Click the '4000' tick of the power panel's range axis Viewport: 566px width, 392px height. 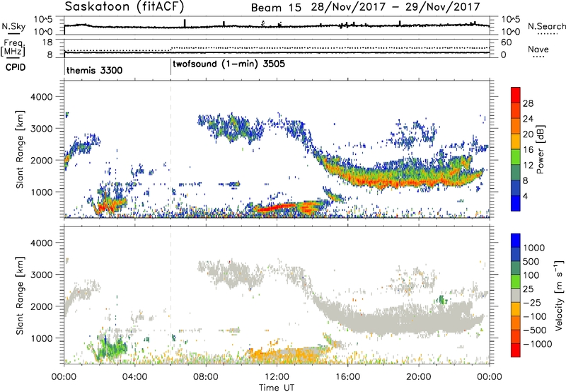(x=41, y=97)
